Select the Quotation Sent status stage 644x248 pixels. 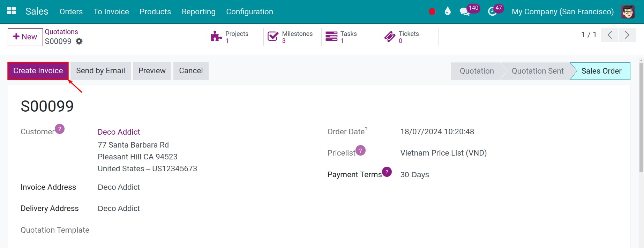(537, 71)
